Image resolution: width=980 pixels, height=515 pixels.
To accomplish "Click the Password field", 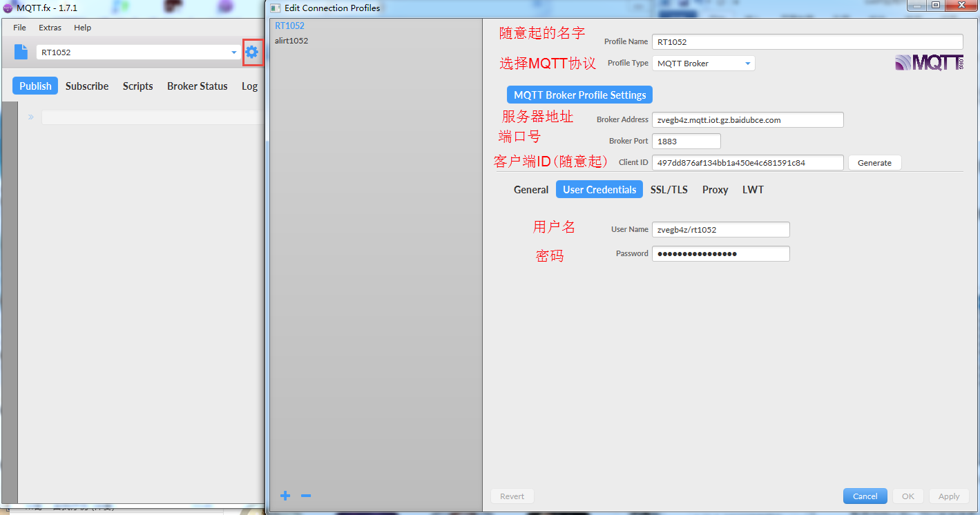I will pos(721,254).
